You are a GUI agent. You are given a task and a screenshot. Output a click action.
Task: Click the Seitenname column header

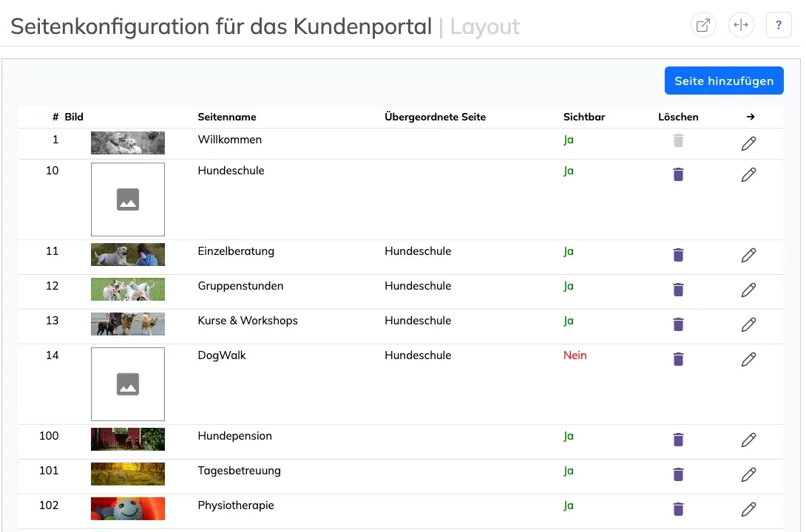(227, 117)
